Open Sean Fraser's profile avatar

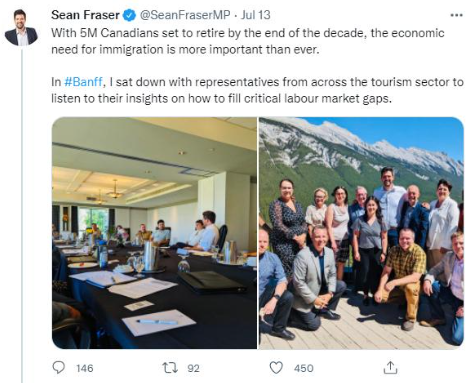pyautogui.click(x=21, y=27)
